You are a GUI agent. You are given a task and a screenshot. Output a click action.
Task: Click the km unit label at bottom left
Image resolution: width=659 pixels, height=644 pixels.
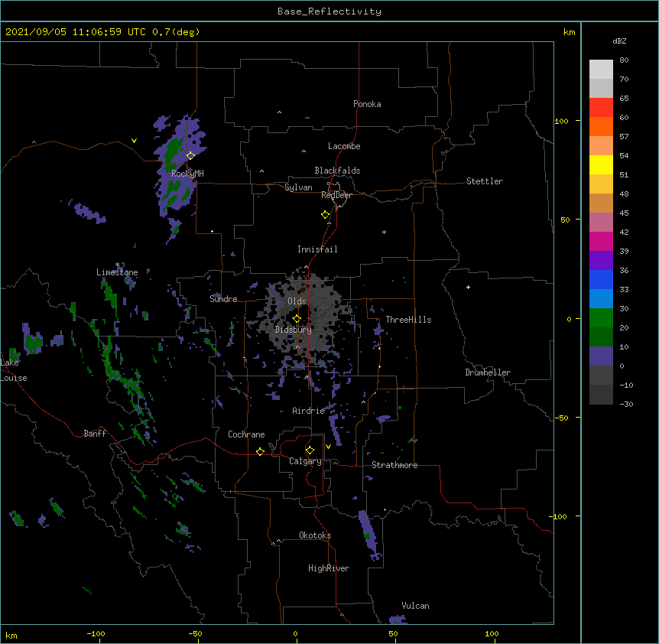point(11,635)
